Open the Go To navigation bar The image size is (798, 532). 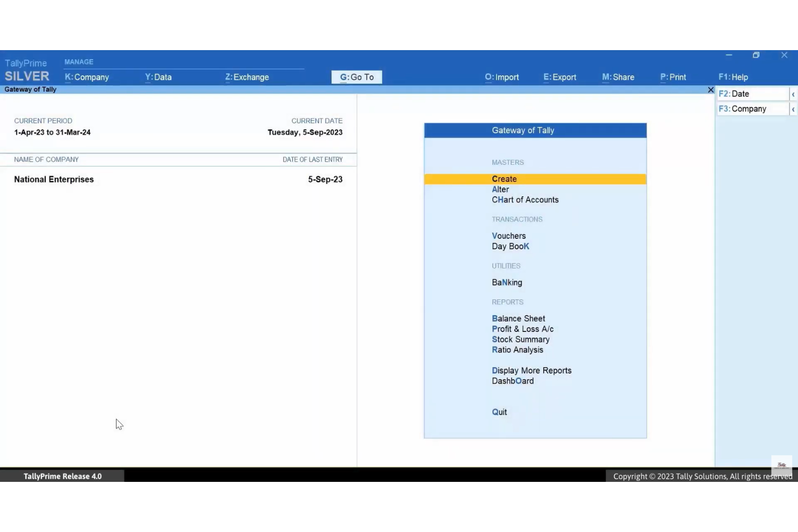tap(357, 77)
